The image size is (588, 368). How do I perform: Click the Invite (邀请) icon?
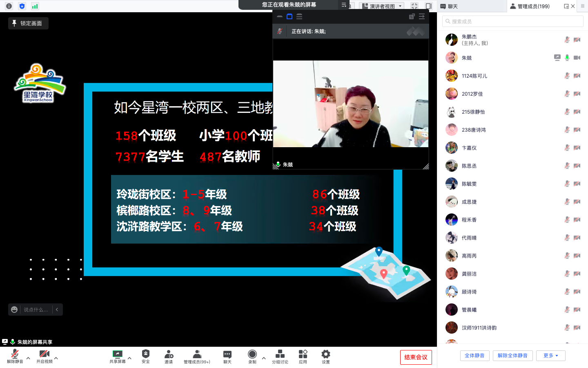pos(169,355)
